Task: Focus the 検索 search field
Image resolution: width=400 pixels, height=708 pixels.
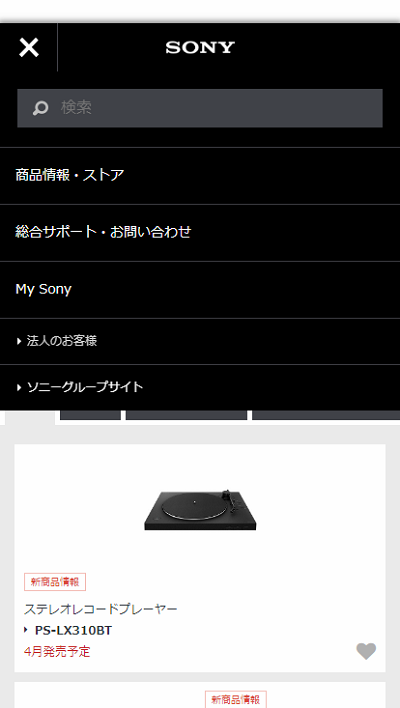Action: click(x=200, y=108)
